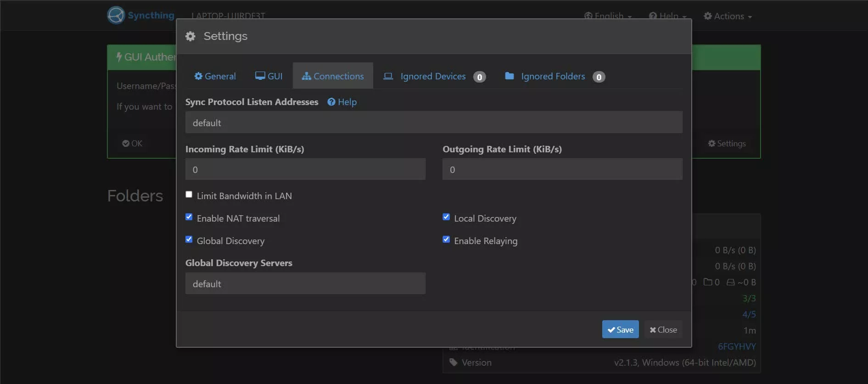Turn off the Enable Relaying checkbox
This screenshot has height=384, width=868.
446,239
